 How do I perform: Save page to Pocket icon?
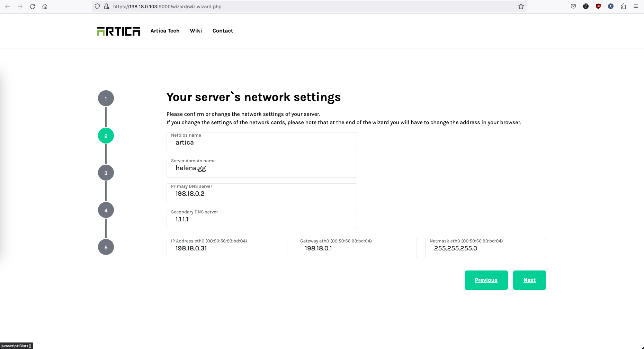(573, 7)
